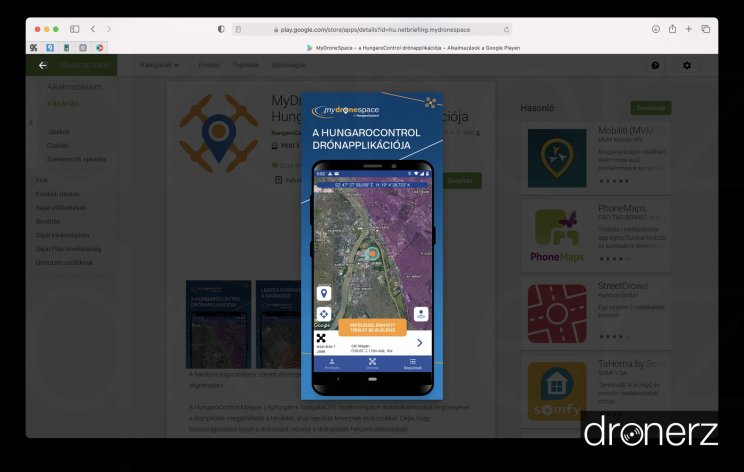Open the Google Play help question icon
This screenshot has width=744, height=472.
coord(655,65)
